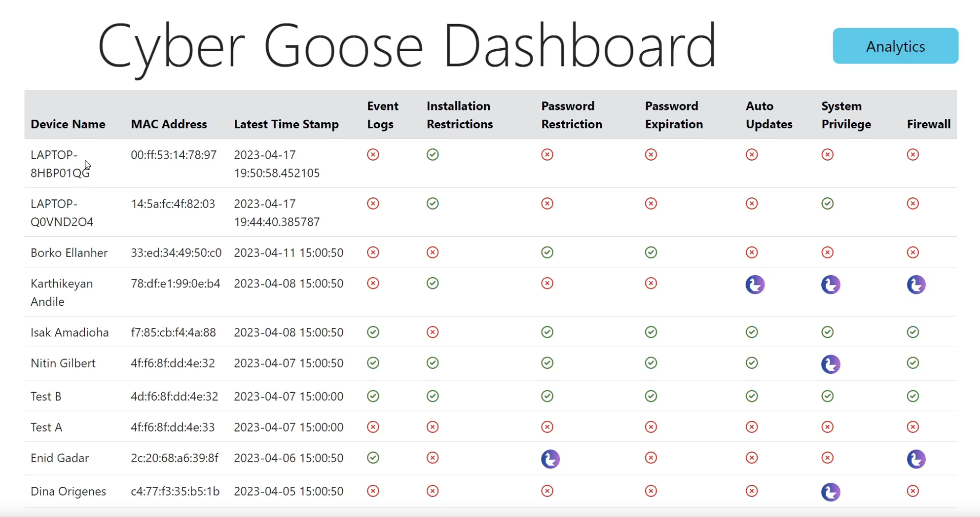This screenshot has height=517, width=980.
Task: Click Password Expiration failed icon for Test A
Action: pyautogui.click(x=651, y=427)
